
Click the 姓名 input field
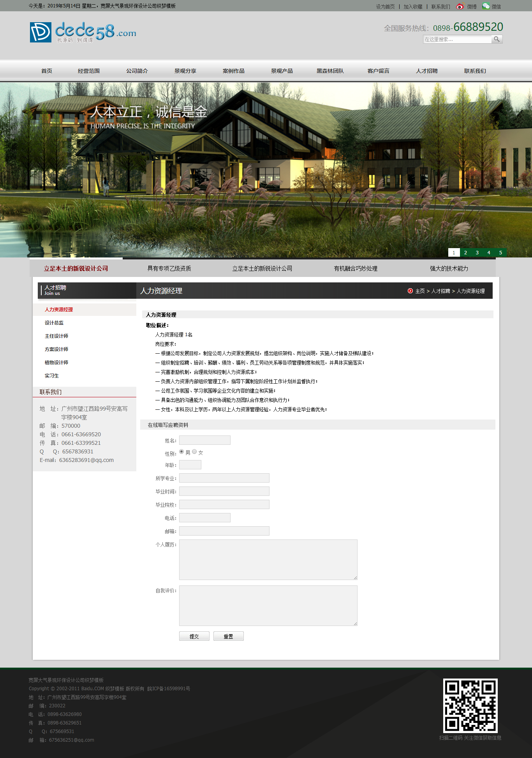click(x=205, y=440)
